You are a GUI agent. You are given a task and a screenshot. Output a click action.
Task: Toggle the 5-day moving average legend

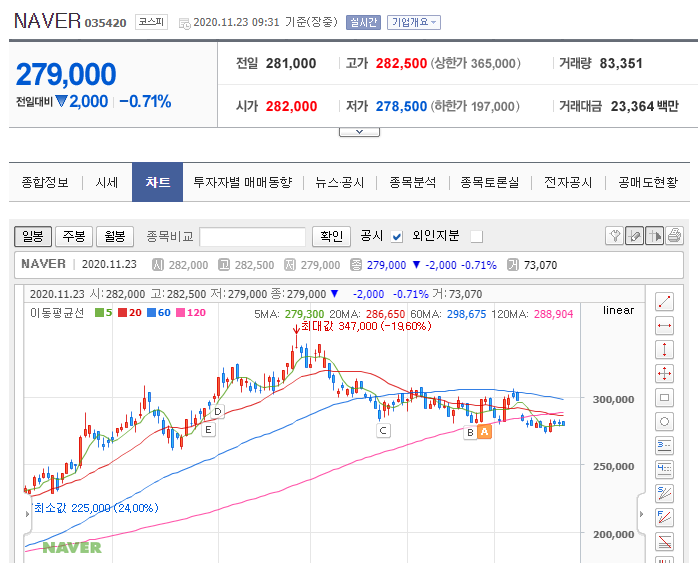click(x=103, y=312)
